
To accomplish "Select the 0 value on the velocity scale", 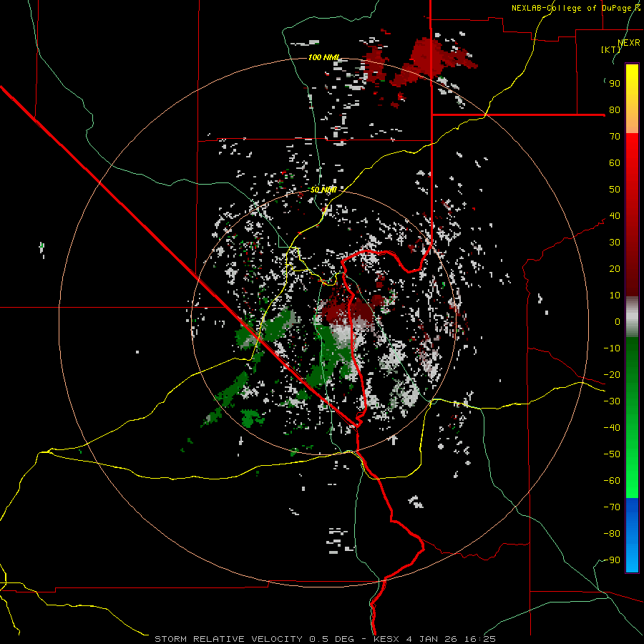I will [x=618, y=322].
